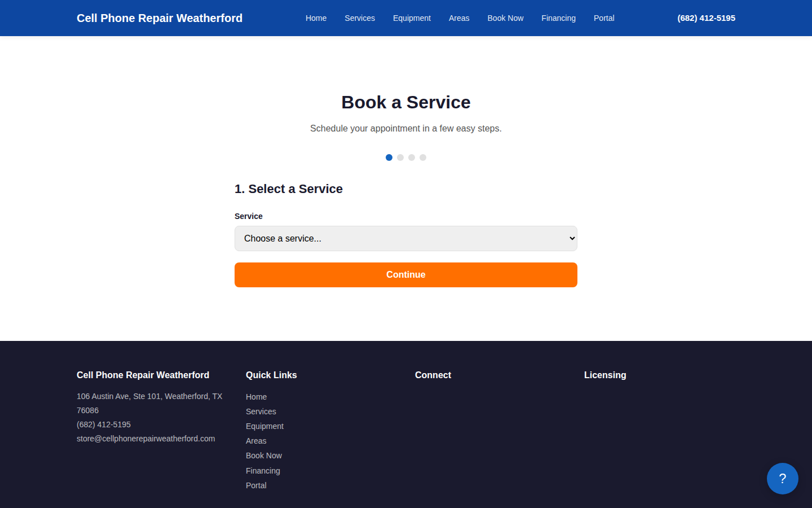Open the Choose a service dropdown
Viewport: 812px width, 508px height.
[405, 238]
